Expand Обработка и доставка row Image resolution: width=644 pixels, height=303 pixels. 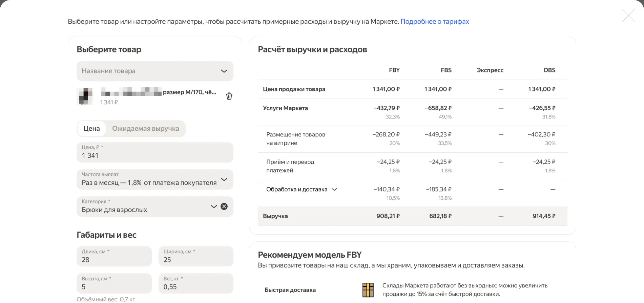[334, 189]
